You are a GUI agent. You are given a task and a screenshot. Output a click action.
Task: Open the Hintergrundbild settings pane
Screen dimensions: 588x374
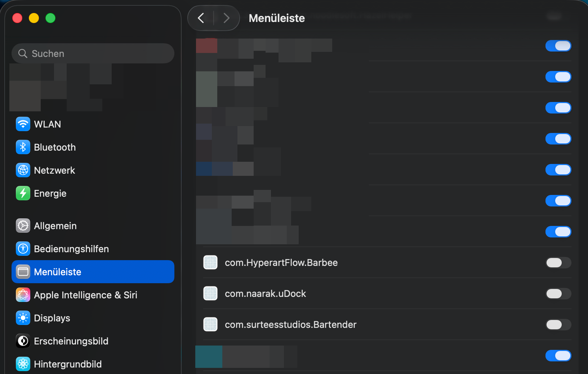tap(68, 364)
